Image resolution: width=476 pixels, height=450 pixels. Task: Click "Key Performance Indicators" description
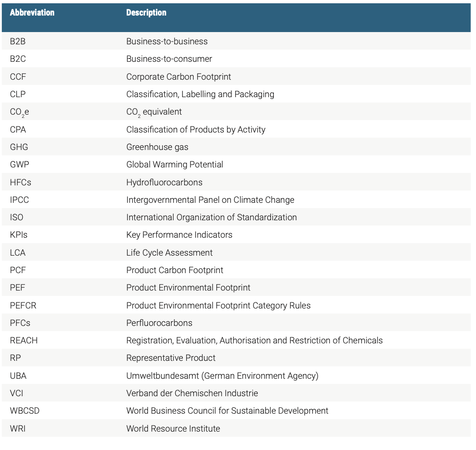pos(179,235)
